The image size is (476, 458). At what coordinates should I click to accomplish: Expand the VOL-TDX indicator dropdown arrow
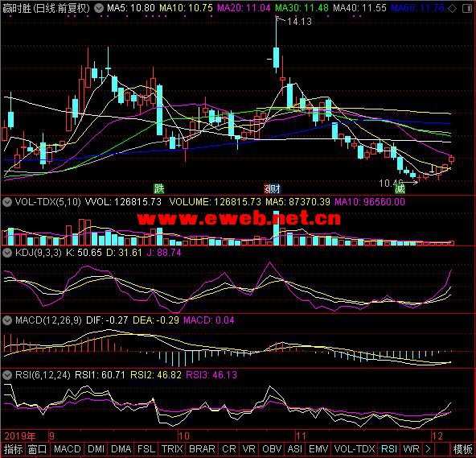7,202
